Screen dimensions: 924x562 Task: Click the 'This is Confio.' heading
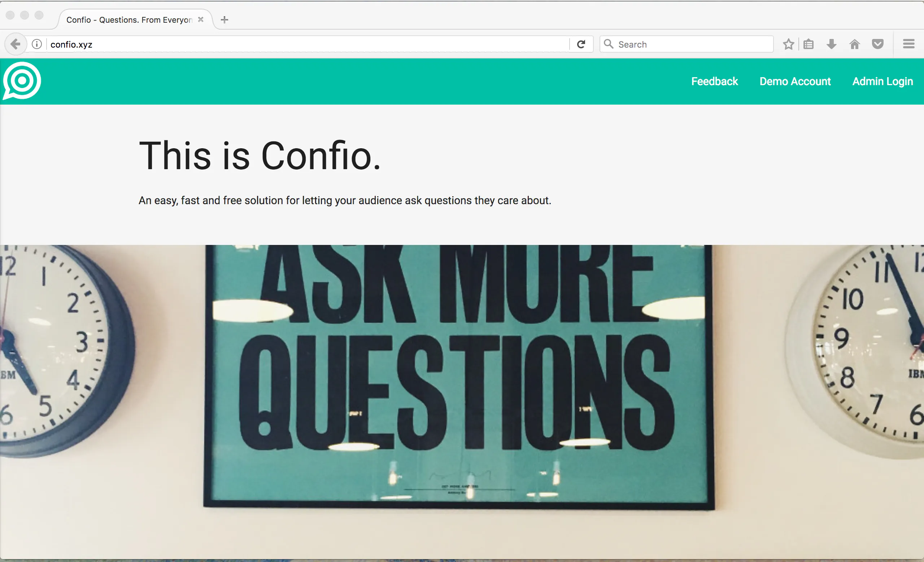click(260, 155)
